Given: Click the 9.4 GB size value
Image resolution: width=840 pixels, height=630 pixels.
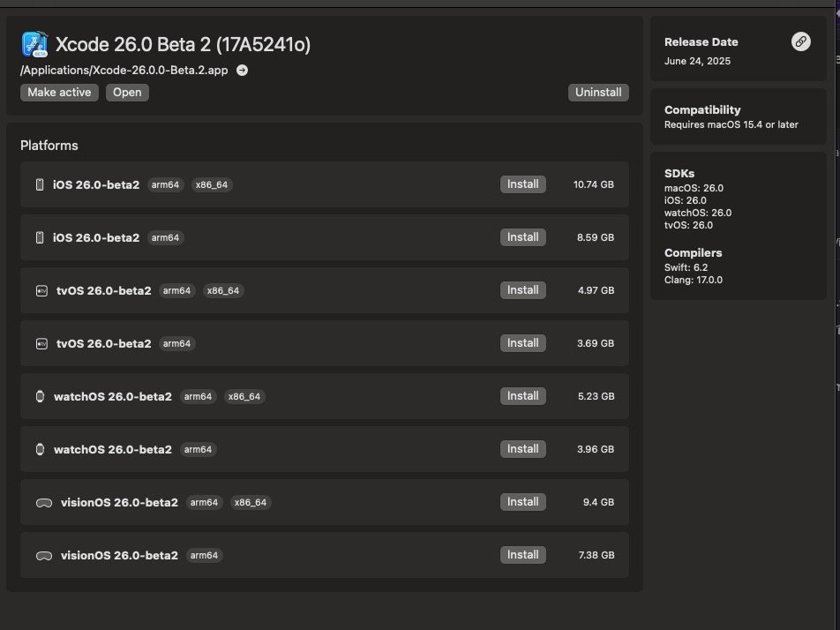Looking at the screenshot, I should click(x=598, y=503).
